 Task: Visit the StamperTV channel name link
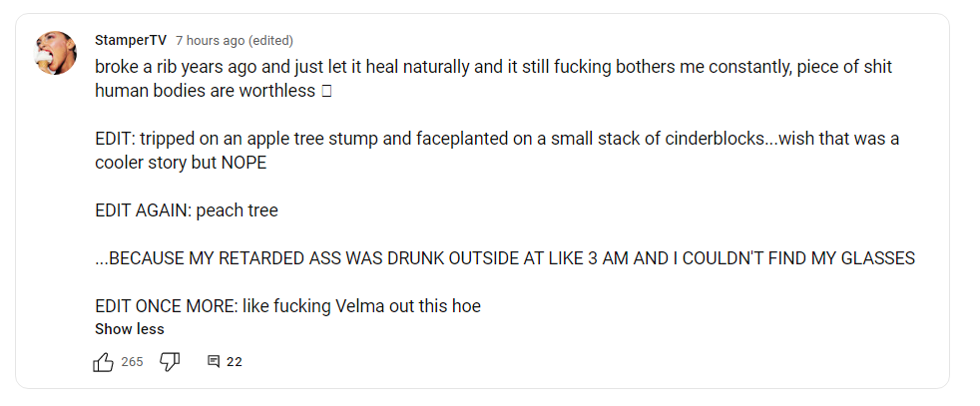click(x=131, y=41)
